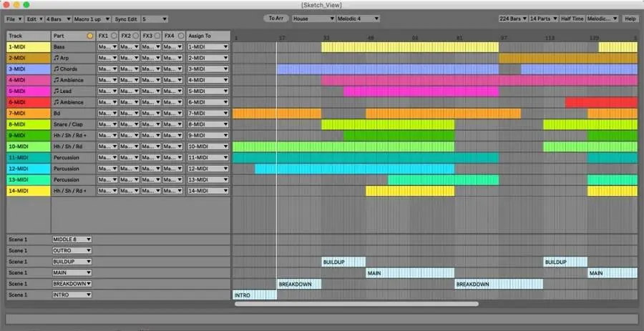Open the File menu

(x=14, y=19)
